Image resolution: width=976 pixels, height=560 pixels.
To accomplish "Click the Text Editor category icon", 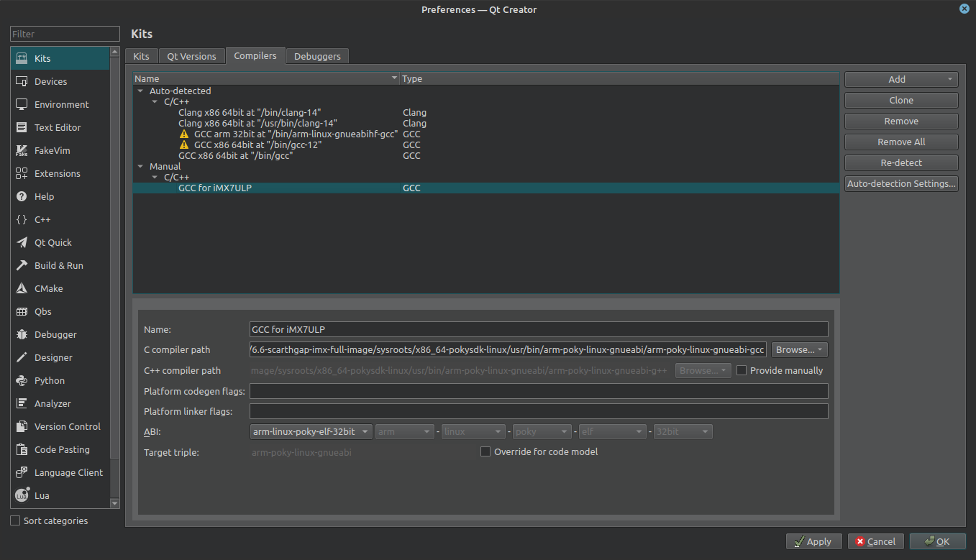I will pyautogui.click(x=22, y=127).
